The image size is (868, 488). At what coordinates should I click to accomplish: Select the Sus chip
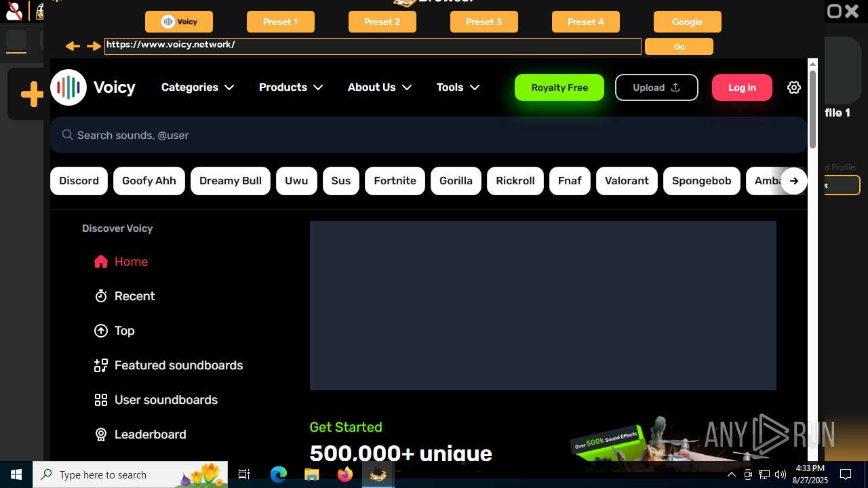[x=341, y=181]
